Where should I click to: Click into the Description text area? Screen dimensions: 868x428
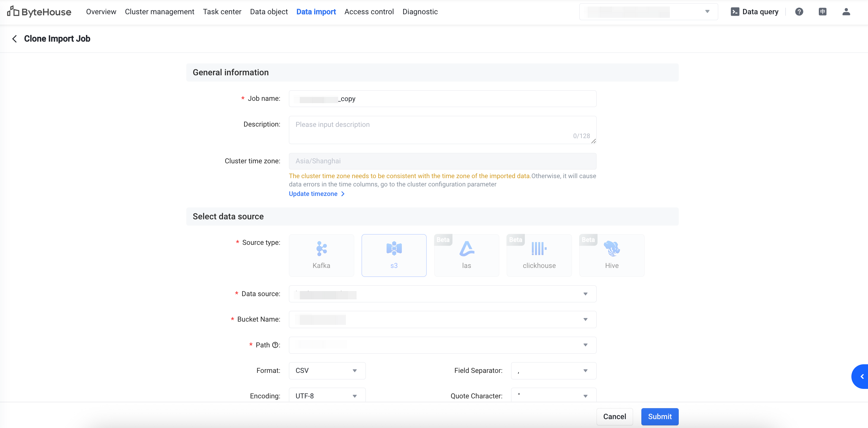click(x=442, y=130)
